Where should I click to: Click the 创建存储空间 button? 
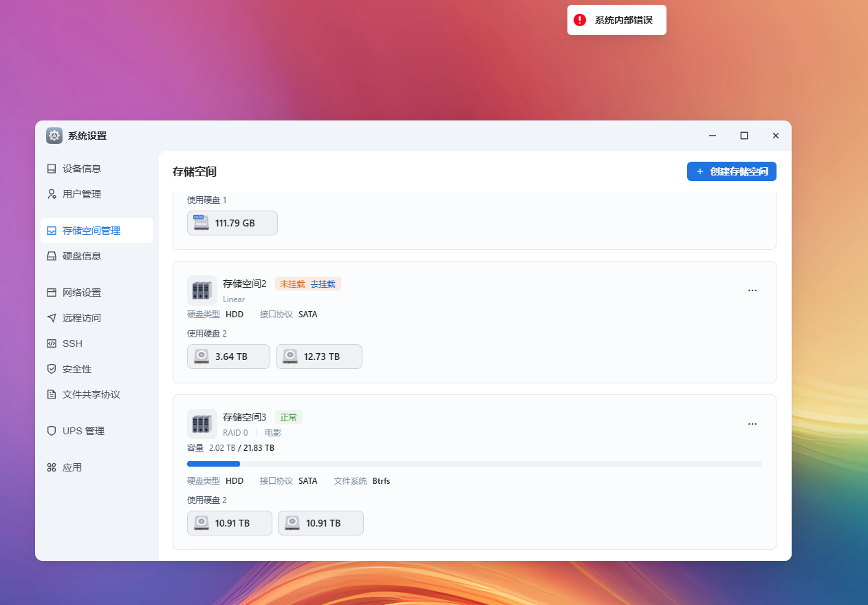point(732,171)
